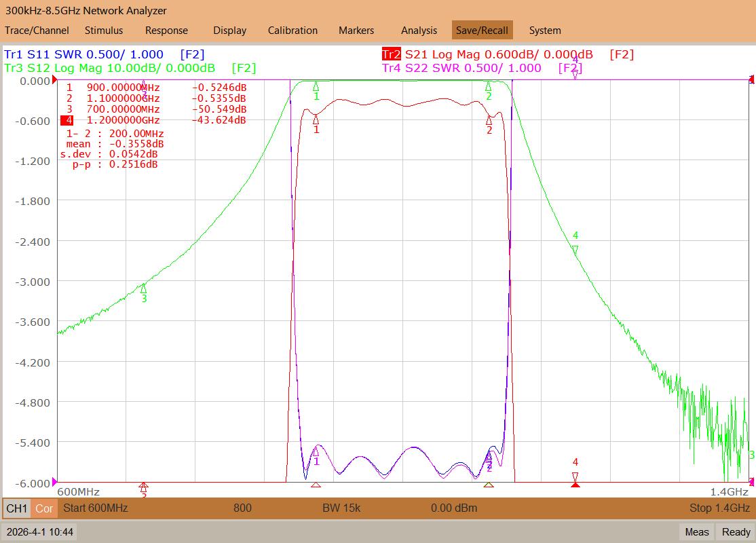The height and width of the screenshot is (543, 756).
Task: Click the -3.000 Y-axis scale label
Action: 33,282
